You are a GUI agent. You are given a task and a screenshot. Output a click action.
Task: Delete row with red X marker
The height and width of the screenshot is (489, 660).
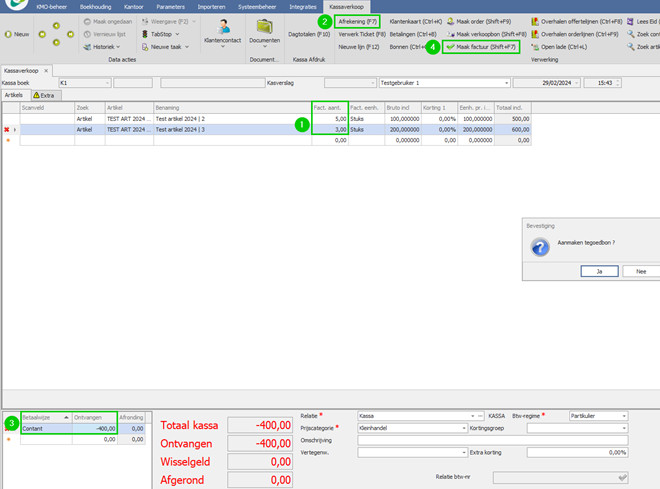[x=6, y=130]
